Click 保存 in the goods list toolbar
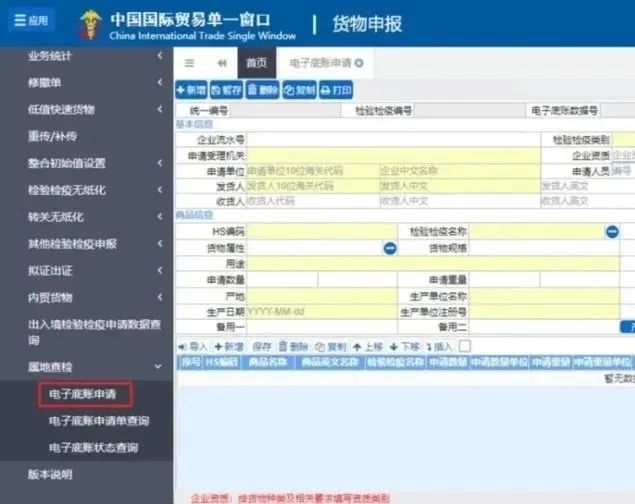Image resolution: width=635 pixels, height=504 pixels. (261, 347)
